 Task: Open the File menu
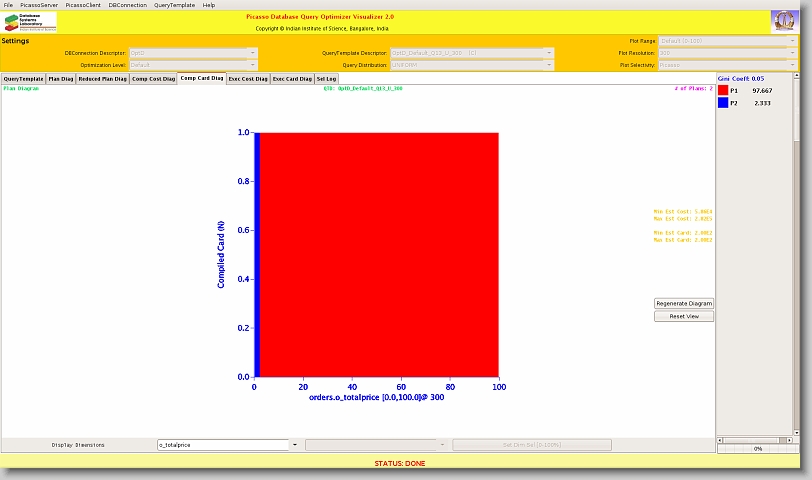9,5
